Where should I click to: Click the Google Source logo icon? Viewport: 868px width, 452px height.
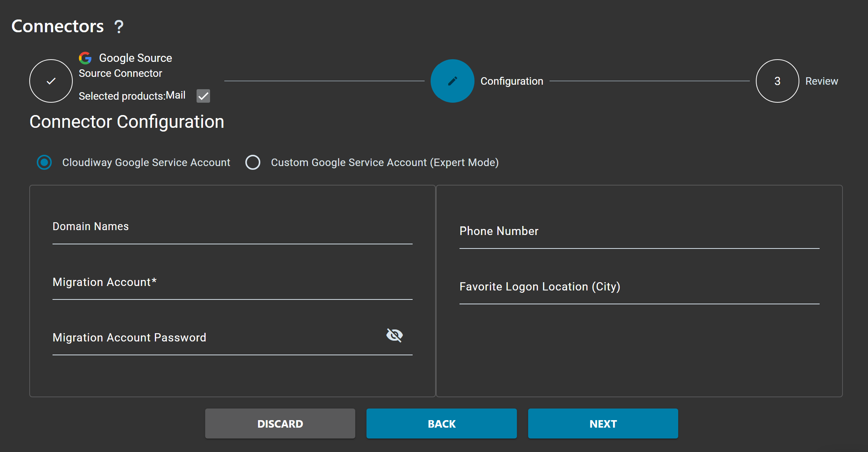pos(85,58)
